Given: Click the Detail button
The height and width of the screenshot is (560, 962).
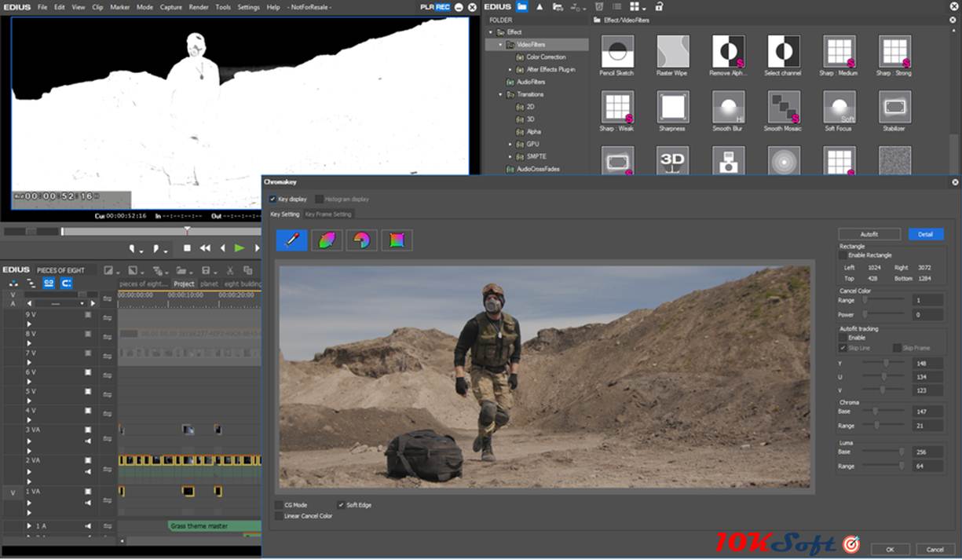Looking at the screenshot, I should pyautogui.click(x=926, y=234).
